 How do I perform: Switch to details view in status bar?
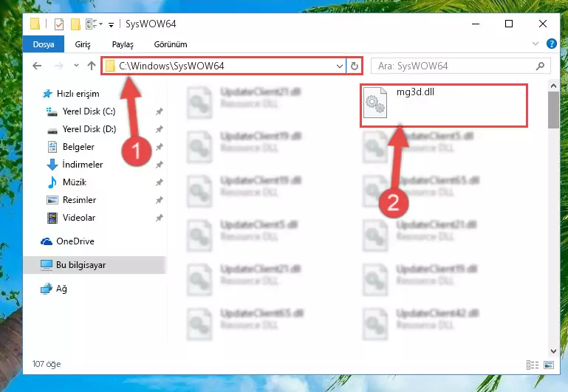point(532,365)
